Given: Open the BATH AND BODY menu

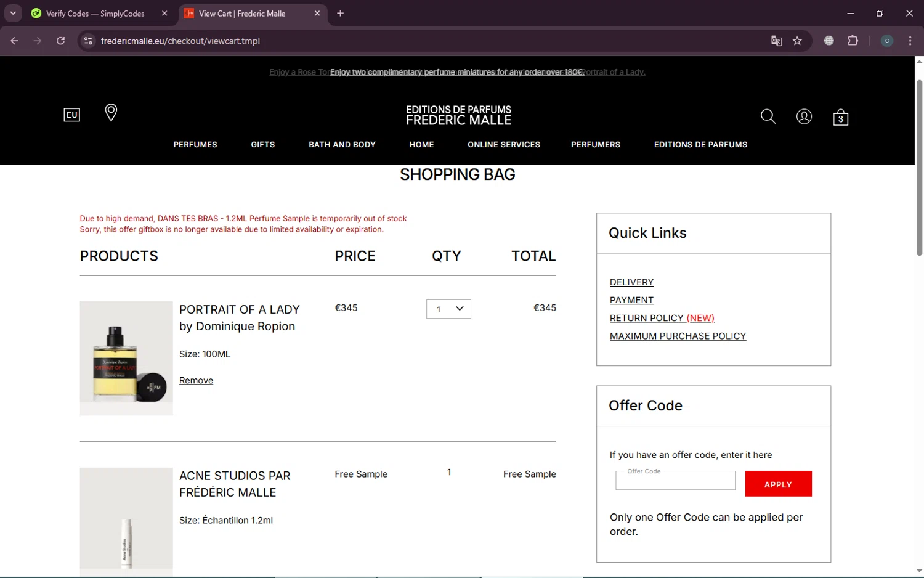Looking at the screenshot, I should (342, 145).
